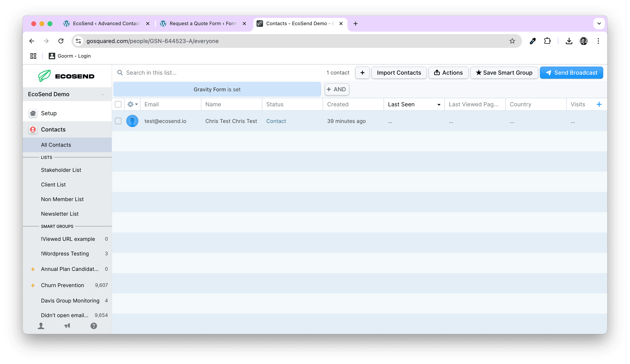Click lightning icon beside Annual Plan Candidates

(33, 269)
